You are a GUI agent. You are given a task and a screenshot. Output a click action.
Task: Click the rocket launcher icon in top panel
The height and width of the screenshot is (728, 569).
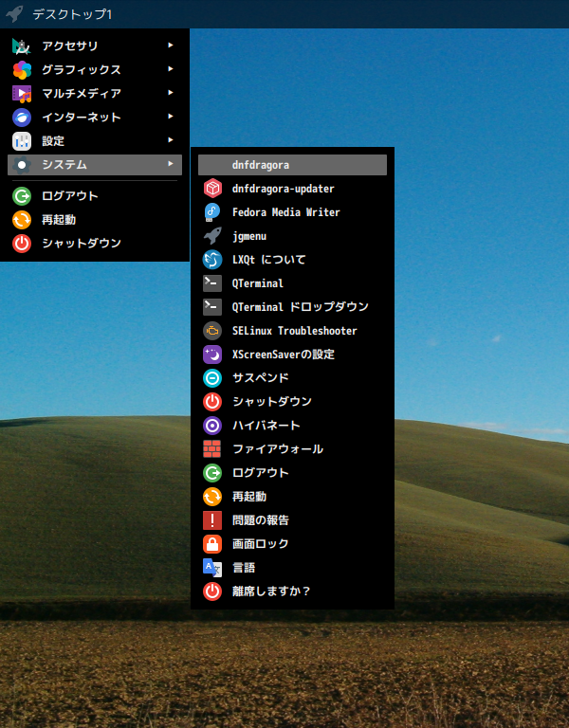tap(14, 14)
